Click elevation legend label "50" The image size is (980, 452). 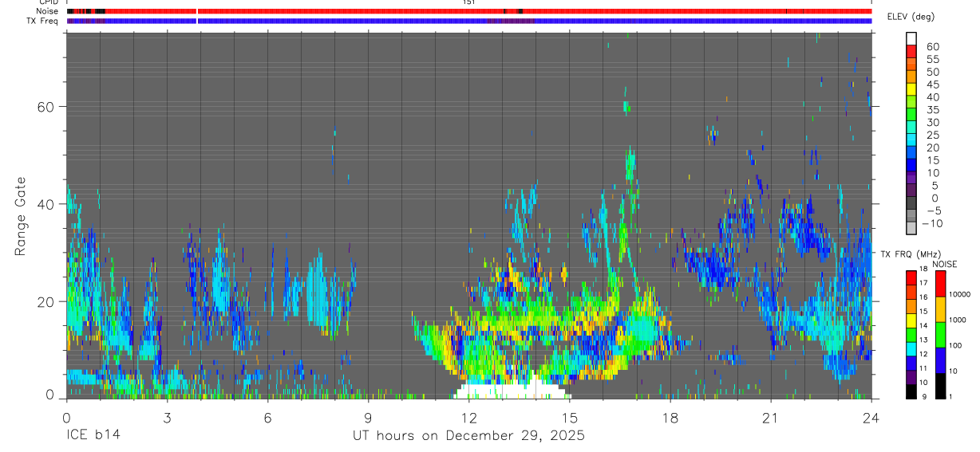[x=931, y=72]
